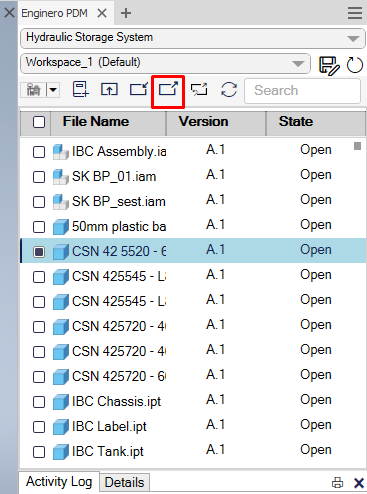367x494 pixels.
Task: Click the State column header
Action: pyautogui.click(x=315, y=122)
